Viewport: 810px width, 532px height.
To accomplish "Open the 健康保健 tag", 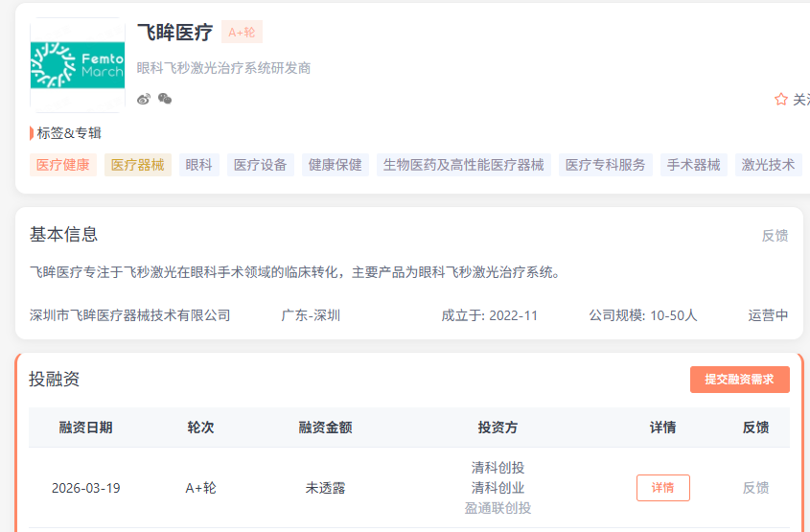I will [x=336, y=165].
